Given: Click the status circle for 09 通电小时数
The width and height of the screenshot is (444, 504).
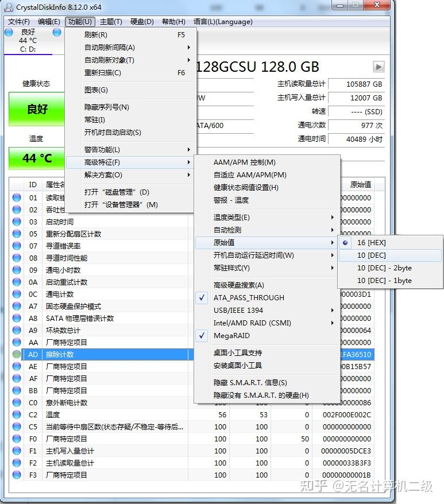Looking at the screenshot, I should pyautogui.click(x=17, y=270).
